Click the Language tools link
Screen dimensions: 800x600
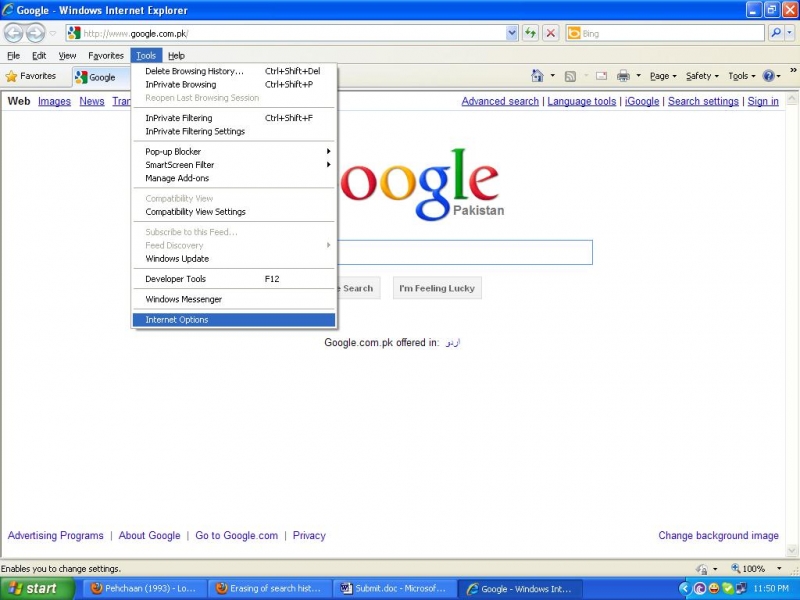click(x=581, y=101)
